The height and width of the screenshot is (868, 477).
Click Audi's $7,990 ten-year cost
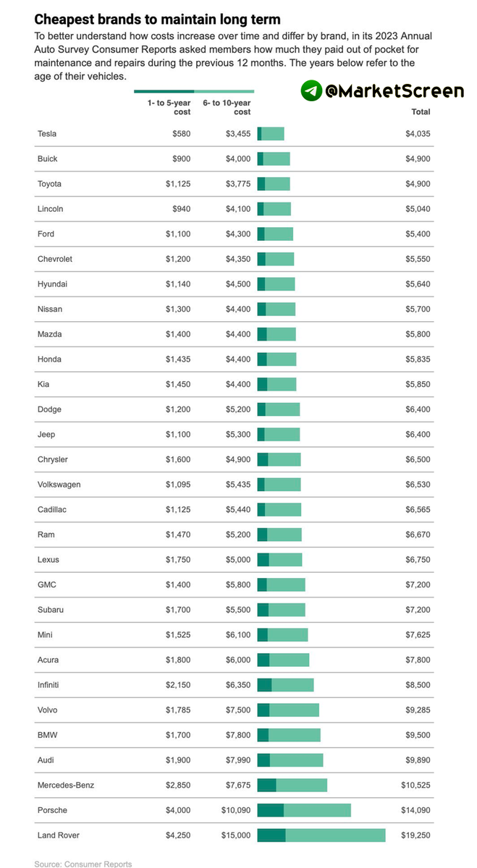236,760
